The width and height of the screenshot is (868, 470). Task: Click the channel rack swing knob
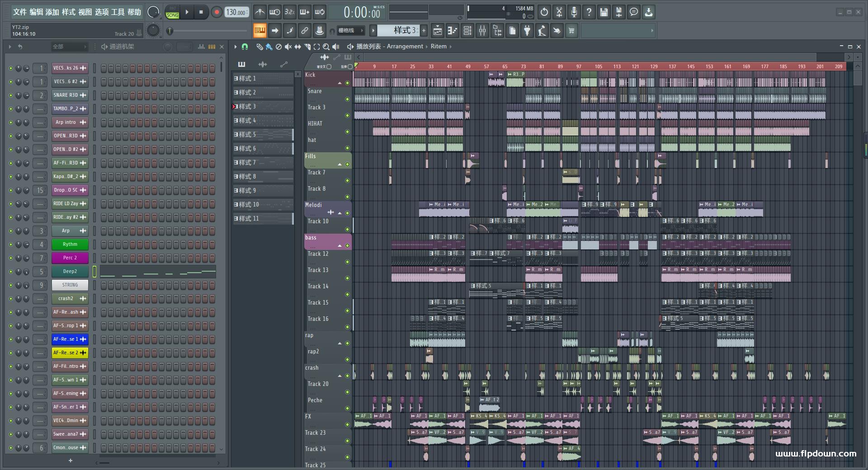[168, 47]
